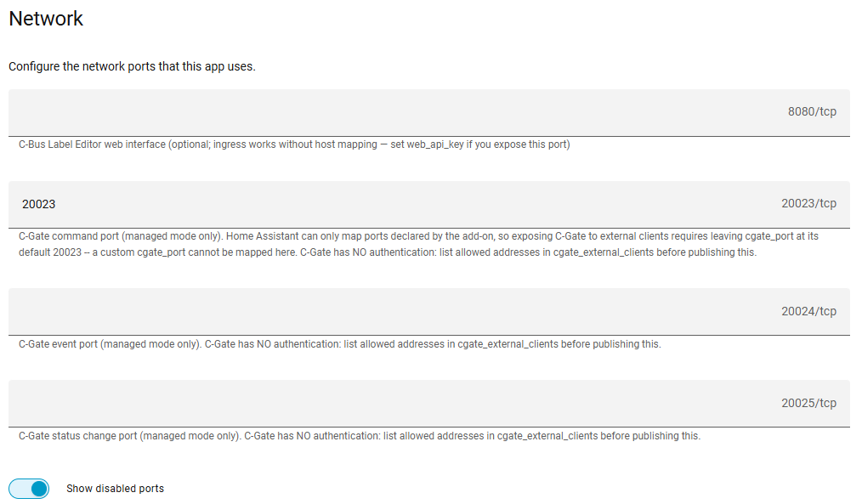Click the C-Bus Label Editor web interface description
The image size is (862, 504).
point(294,144)
